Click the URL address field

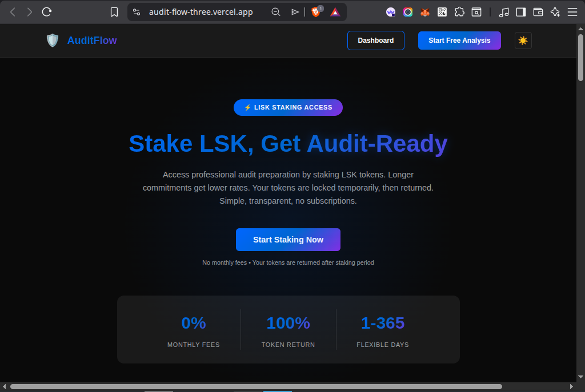pyautogui.click(x=201, y=12)
